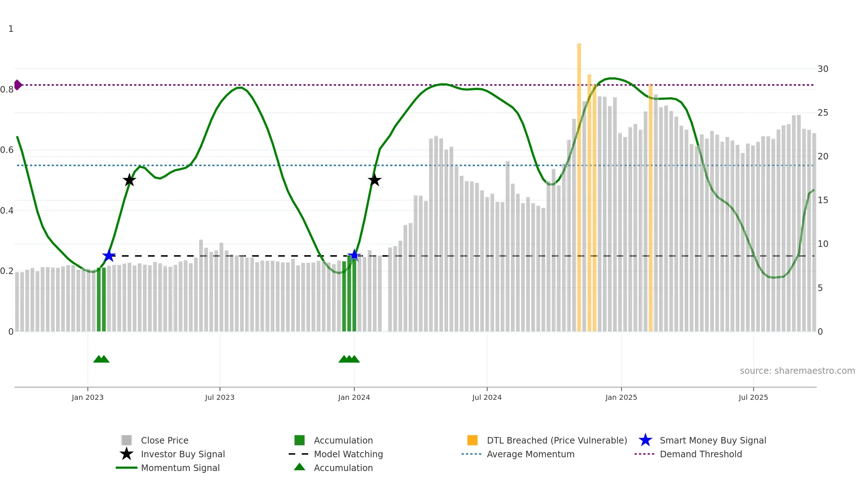The width and height of the screenshot is (868, 488).
Task: Click the gray Close Price legend swatch
Action: click(x=126, y=440)
